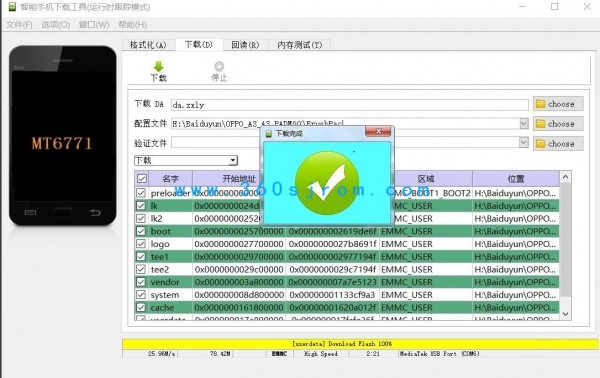This screenshot has height=378, width=600.
Task: Switch to the 格式化(A) format tab
Action: tap(148, 45)
